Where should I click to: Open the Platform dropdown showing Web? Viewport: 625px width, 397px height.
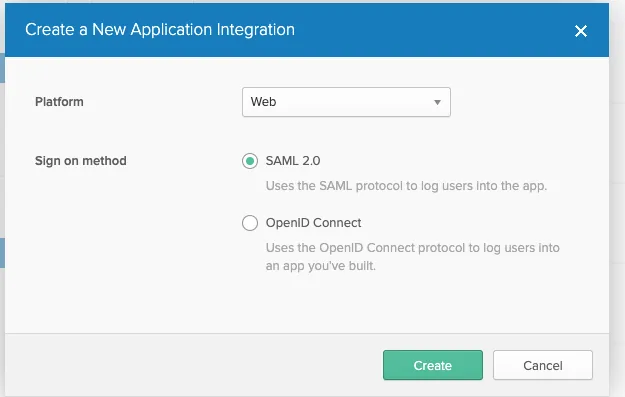pyautogui.click(x=346, y=102)
